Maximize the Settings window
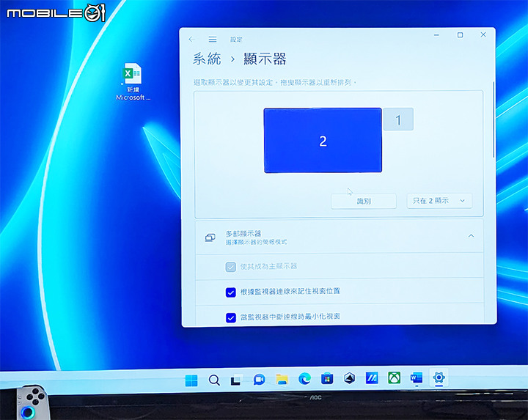528x420 pixels. 460,35
